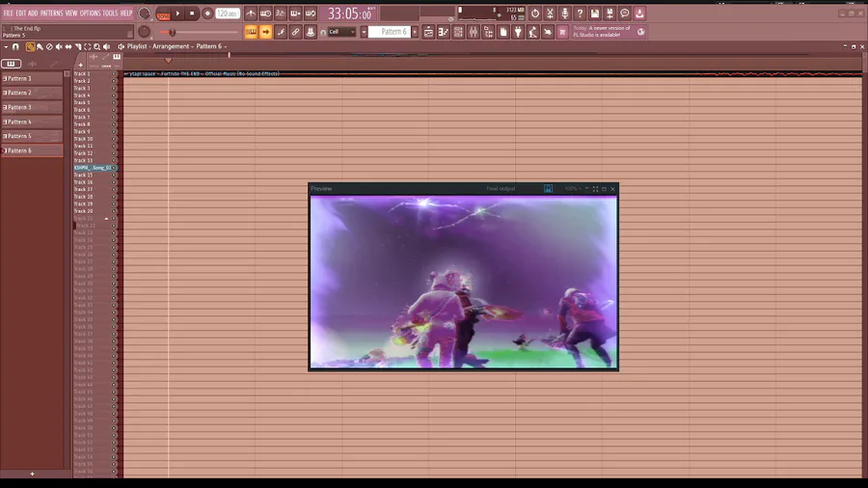This screenshot has width=868, height=488.
Task: Click the 33:05:00 time display
Action: pos(350,14)
